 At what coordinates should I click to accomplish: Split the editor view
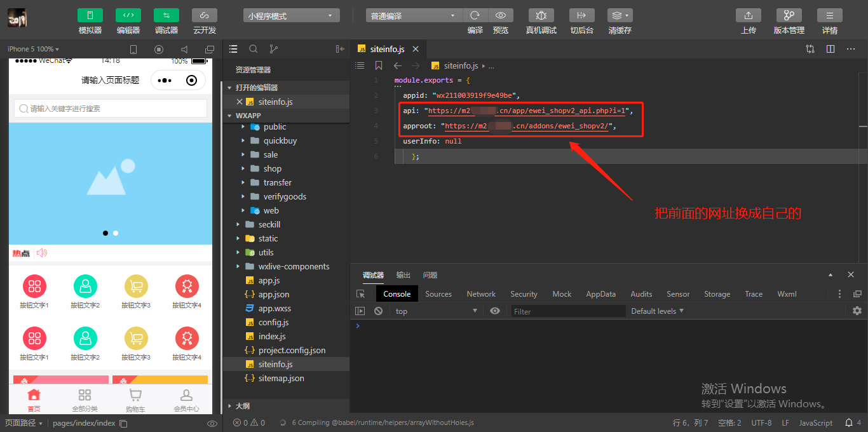(831, 49)
